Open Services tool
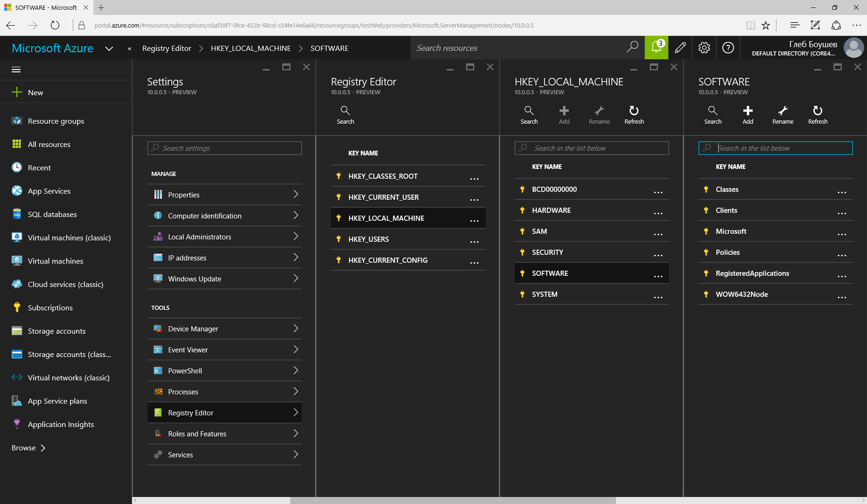The width and height of the screenshot is (867, 504). (224, 455)
